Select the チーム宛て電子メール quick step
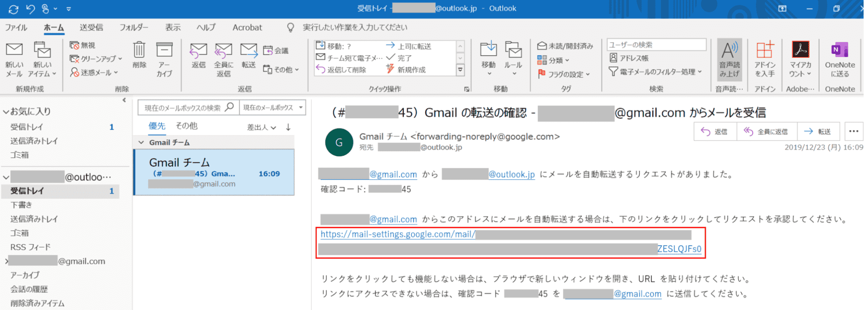The width and height of the screenshot is (868, 310). click(349, 58)
